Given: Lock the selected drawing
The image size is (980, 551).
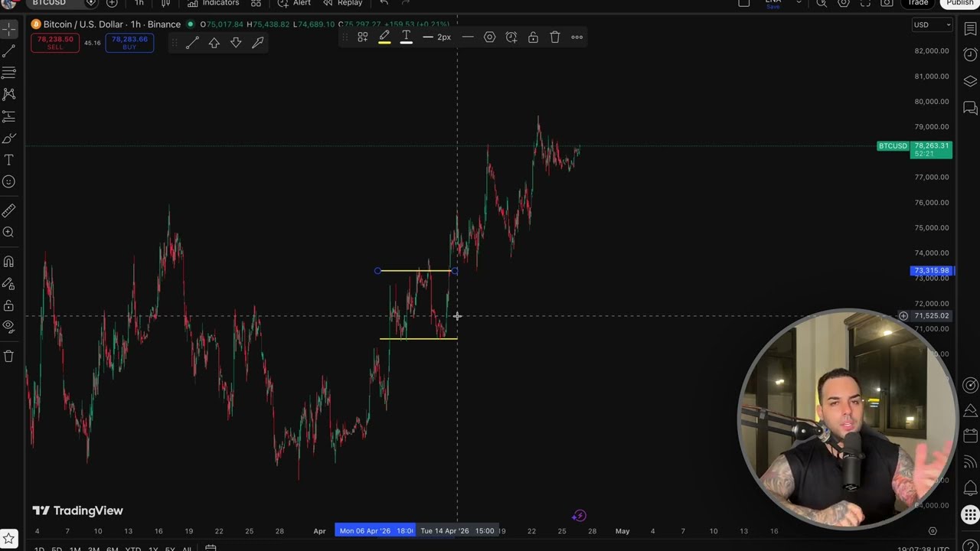Looking at the screenshot, I should [x=534, y=37].
